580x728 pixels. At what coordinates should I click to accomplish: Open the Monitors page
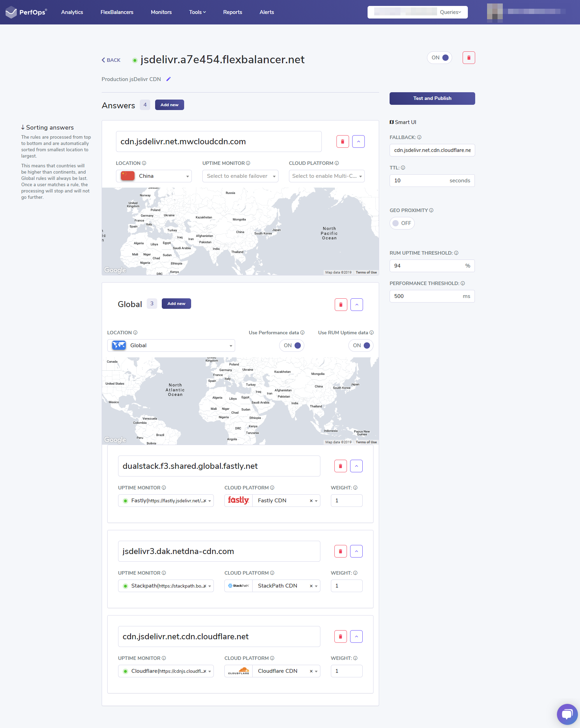[161, 12]
